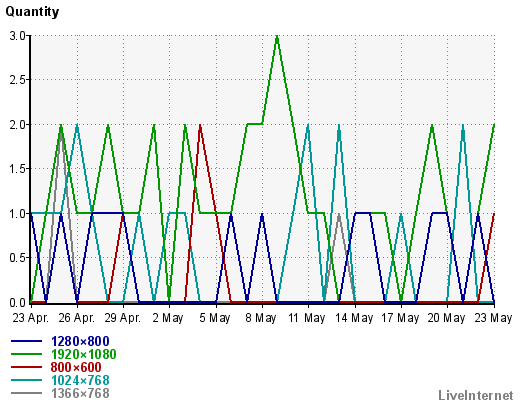
Task: Click the 3.0 y-axis value label
Action: (18, 36)
